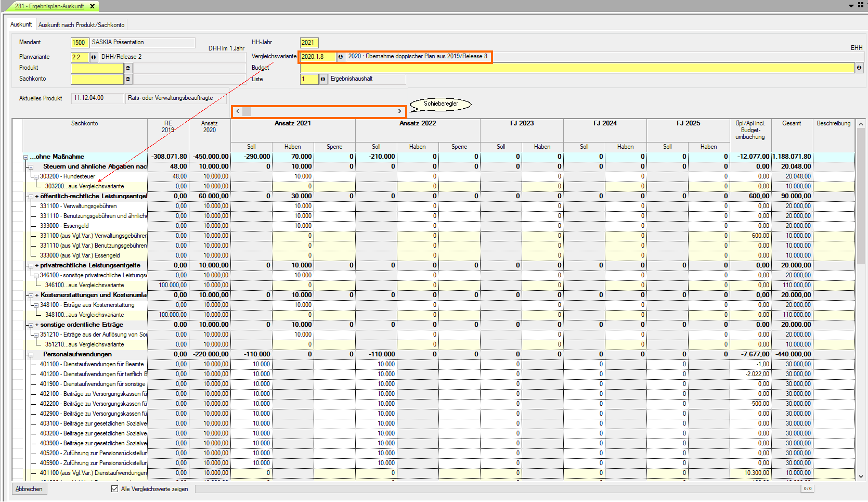Select the Auskunft tab
868x502 pixels.
point(21,24)
